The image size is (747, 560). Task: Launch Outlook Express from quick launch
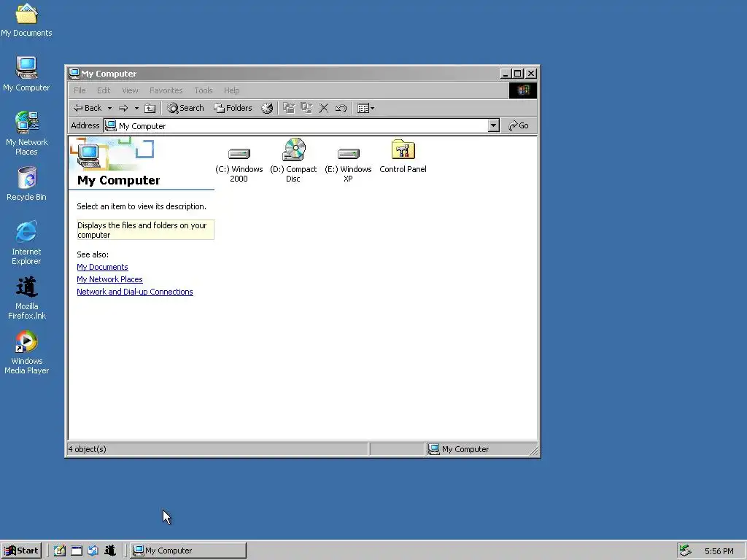93,551
